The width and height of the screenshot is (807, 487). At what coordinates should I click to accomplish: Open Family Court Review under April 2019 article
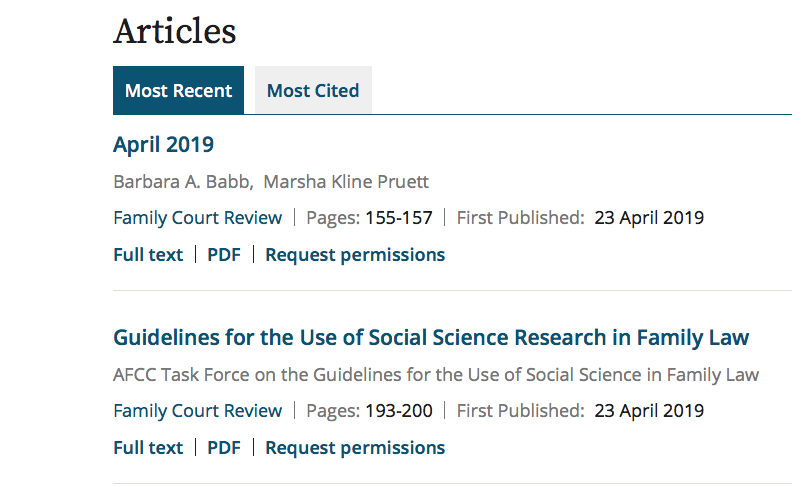point(198,218)
